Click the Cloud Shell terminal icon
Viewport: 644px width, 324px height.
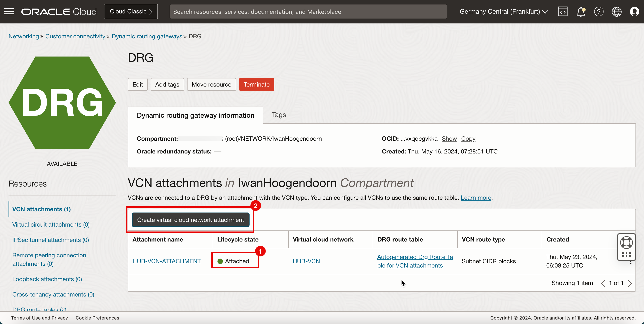pyautogui.click(x=563, y=12)
